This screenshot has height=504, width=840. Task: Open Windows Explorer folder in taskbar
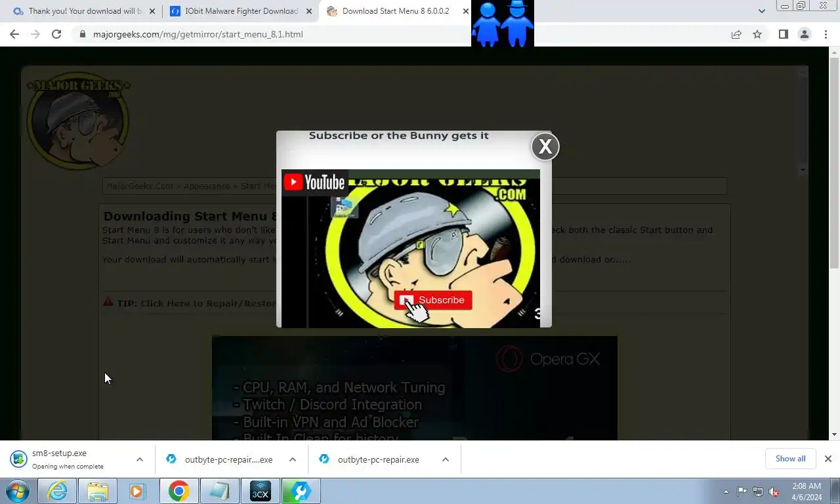(x=98, y=491)
